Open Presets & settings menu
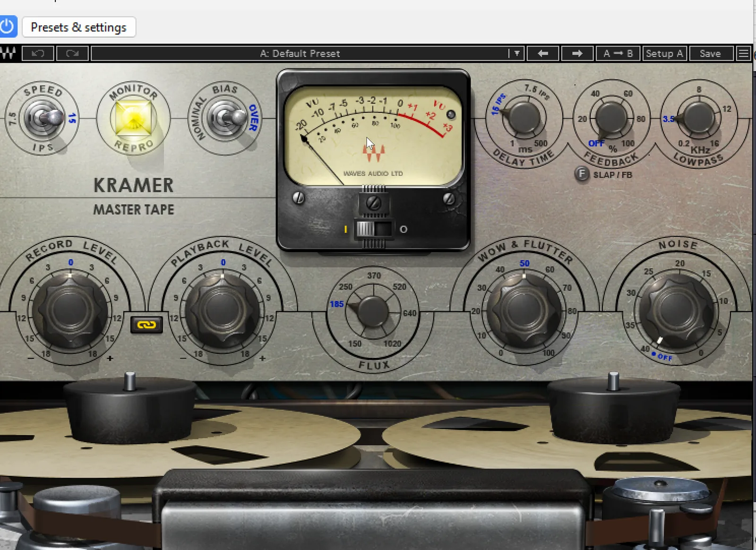This screenshot has height=550, width=756. 79,27
